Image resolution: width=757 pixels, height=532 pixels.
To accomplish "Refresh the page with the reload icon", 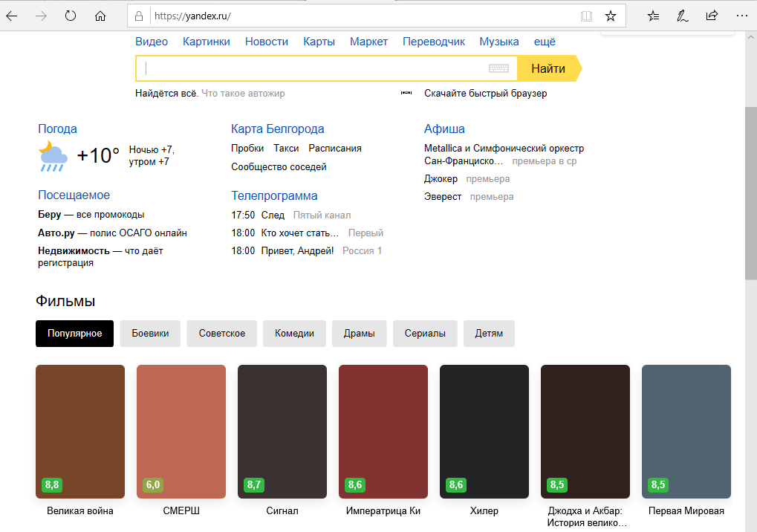I will click(71, 16).
